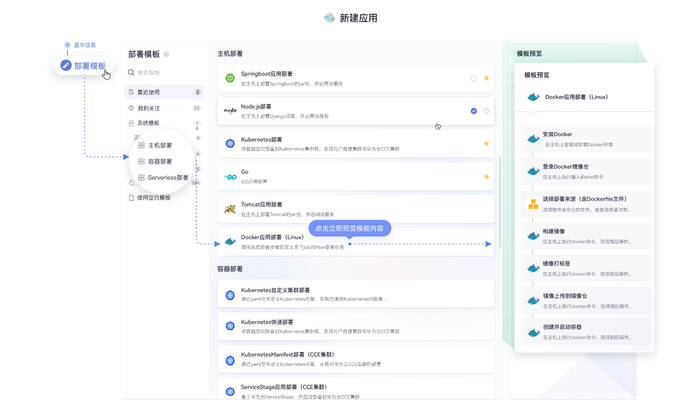Click the cloud logo beside 新建应用 title

[329, 18]
